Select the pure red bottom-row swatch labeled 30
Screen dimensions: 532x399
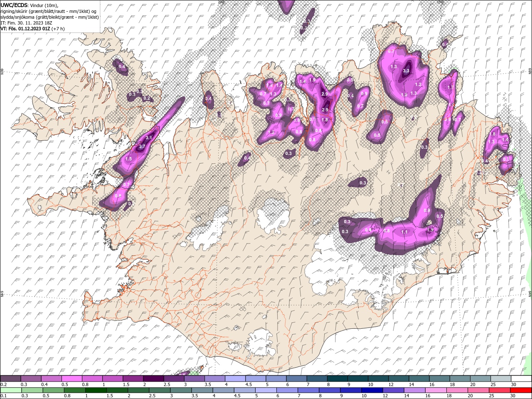coord(521,390)
